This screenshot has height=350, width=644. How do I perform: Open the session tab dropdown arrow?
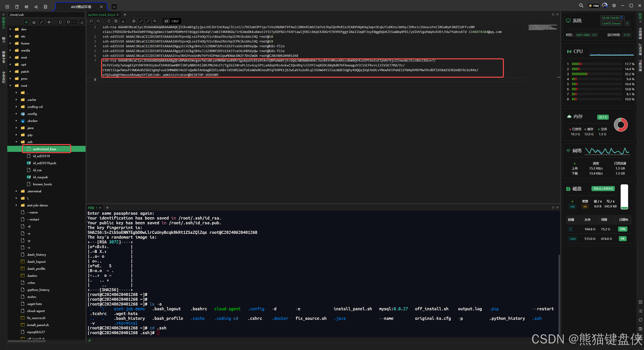point(114,7)
